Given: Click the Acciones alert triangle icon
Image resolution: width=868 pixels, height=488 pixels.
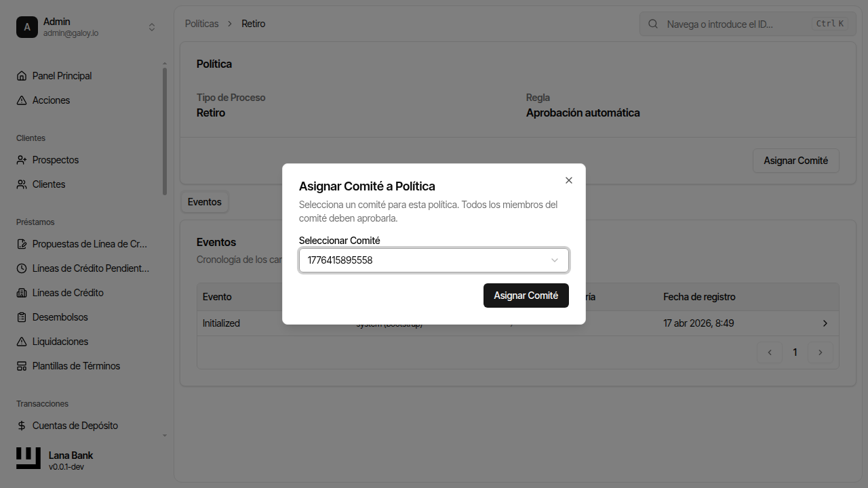Looking at the screenshot, I should [x=22, y=100].
